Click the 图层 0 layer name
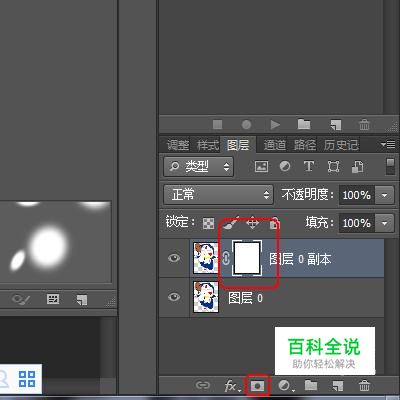 pyautogui.click(x=245, y=298)
